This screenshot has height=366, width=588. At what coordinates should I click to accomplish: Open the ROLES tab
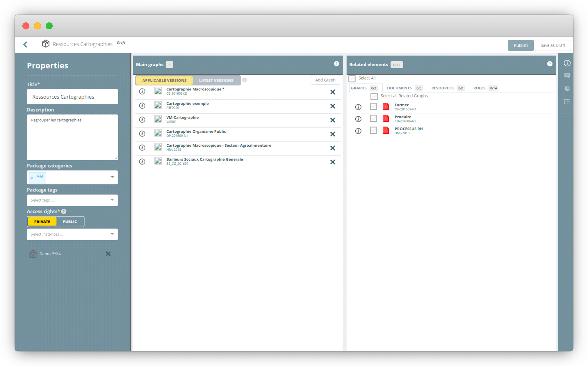486,88
